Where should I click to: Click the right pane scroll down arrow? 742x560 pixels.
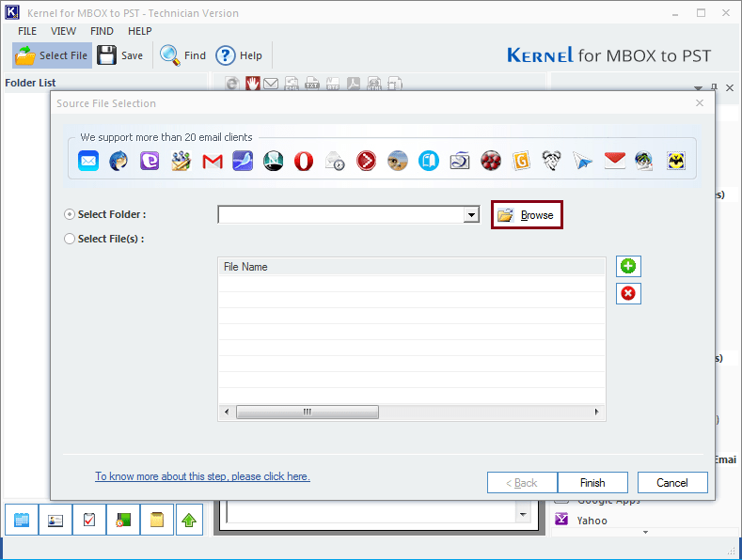[x=645, y=532]
